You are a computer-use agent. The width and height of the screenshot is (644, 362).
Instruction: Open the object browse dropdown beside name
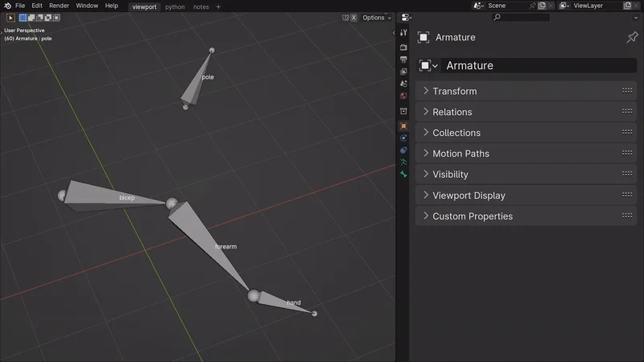[428, 66]
